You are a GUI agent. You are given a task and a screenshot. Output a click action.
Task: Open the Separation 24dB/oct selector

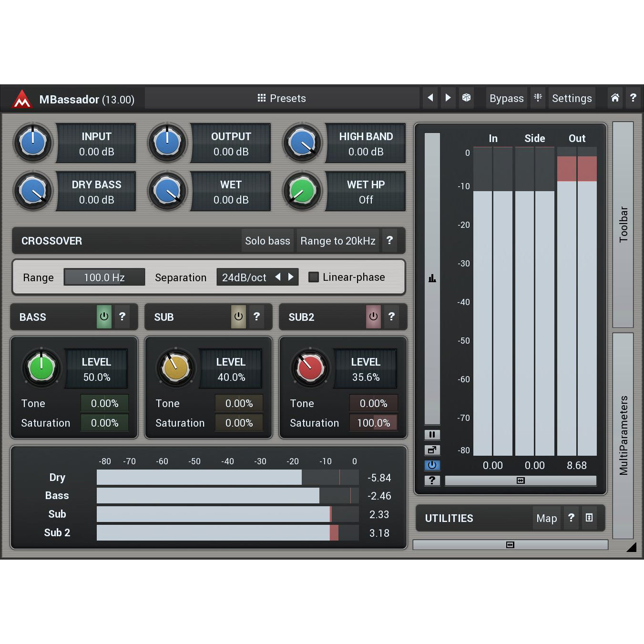pos(244,277)
